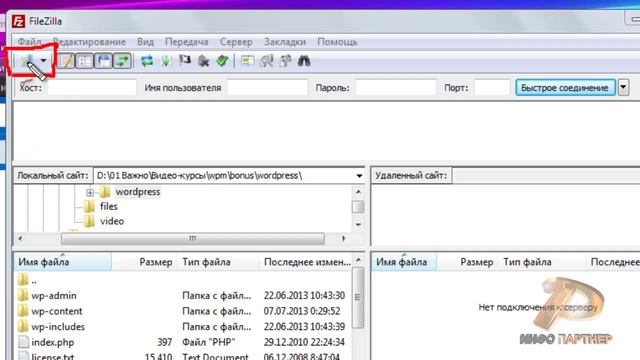Viewport: 640px width, 360px height.
Task: Select the index.php file row
Action: pyautogui.click(x=183, y=342)
